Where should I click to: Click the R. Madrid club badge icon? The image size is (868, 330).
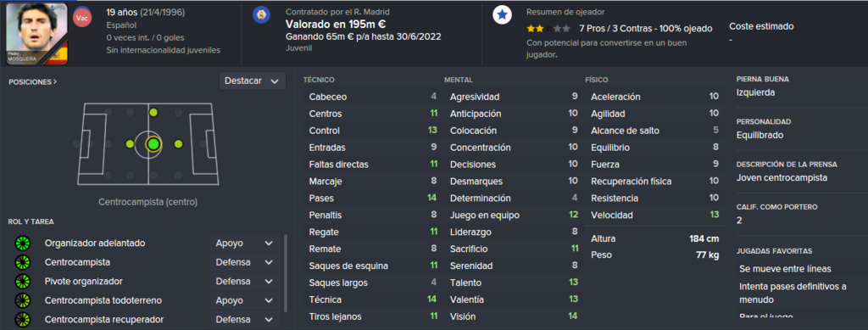(x=261, y=15)
